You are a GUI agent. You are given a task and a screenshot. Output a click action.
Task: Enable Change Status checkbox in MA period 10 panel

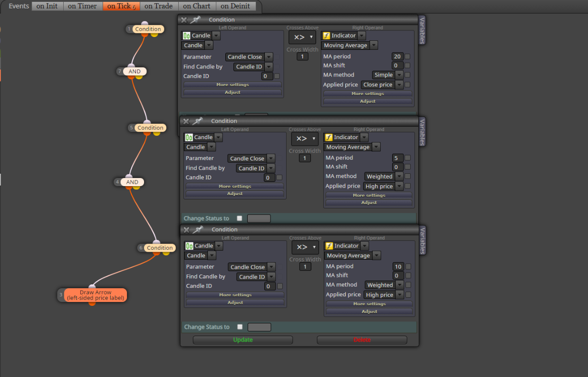[240, 327]
